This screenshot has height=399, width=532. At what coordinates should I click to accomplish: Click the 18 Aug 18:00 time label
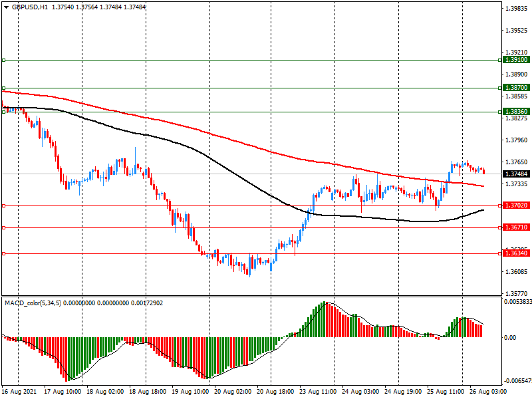click(148, 391)
